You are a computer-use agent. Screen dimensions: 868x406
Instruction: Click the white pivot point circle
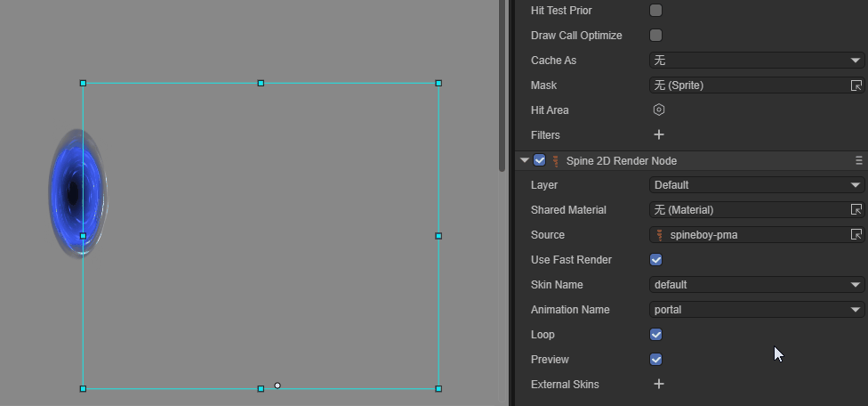[x=277, y=386]
